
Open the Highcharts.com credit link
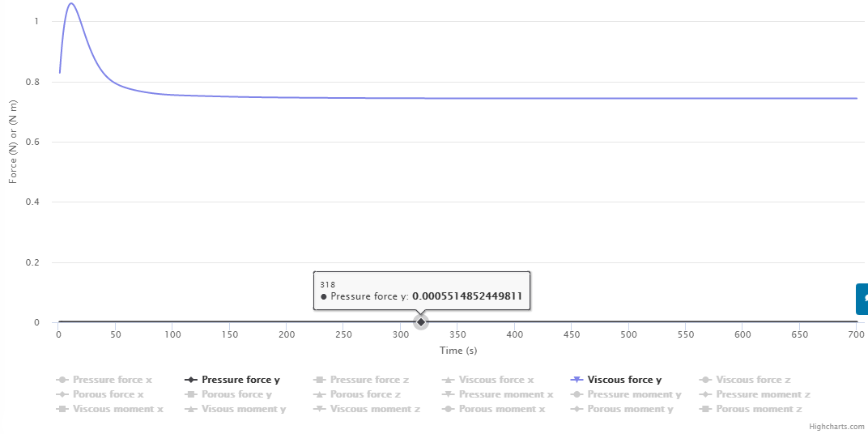[x=837, y=426]
